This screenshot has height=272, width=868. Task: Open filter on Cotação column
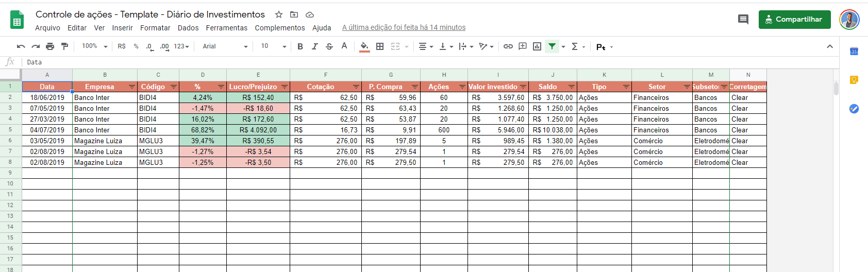356,87
